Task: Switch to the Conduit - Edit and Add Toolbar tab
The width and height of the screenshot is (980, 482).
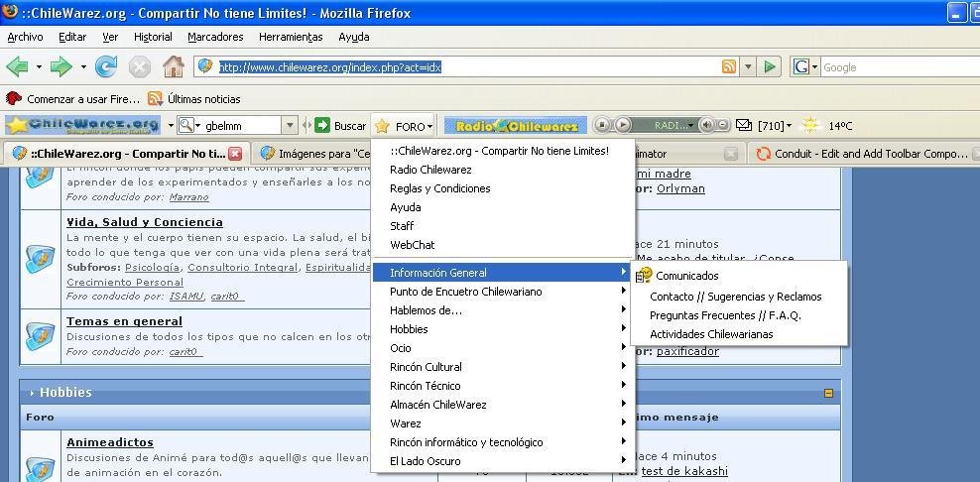Action: [863, 154]
